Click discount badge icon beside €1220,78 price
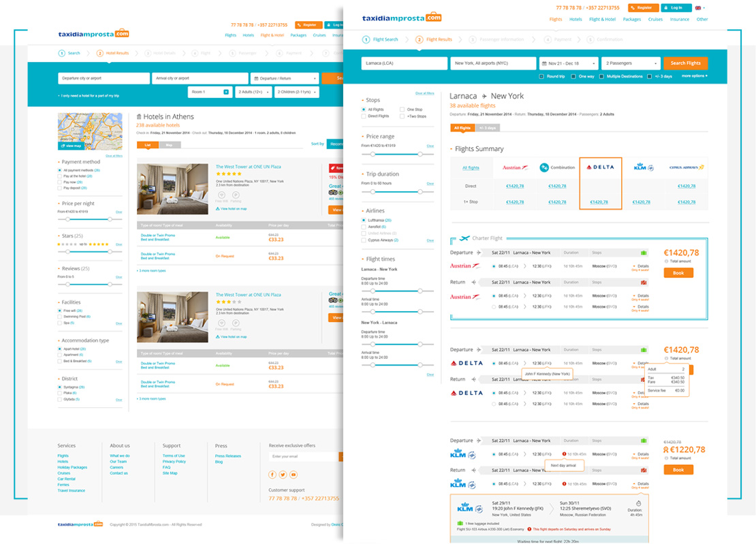Viewport: 756px width, 544px height. (x=666, y=450)
